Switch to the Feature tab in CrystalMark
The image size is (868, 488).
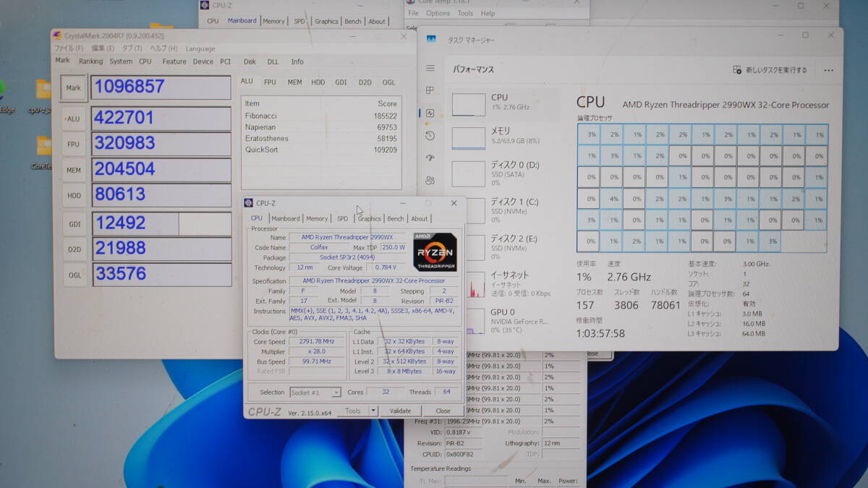(x=174, y=61)
